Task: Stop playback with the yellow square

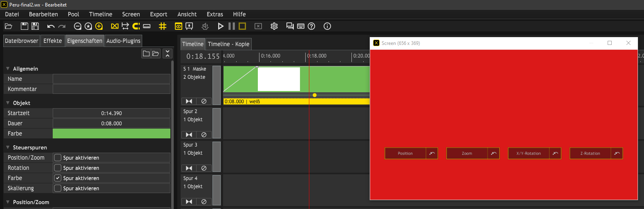Action: [x=242, y=26]
